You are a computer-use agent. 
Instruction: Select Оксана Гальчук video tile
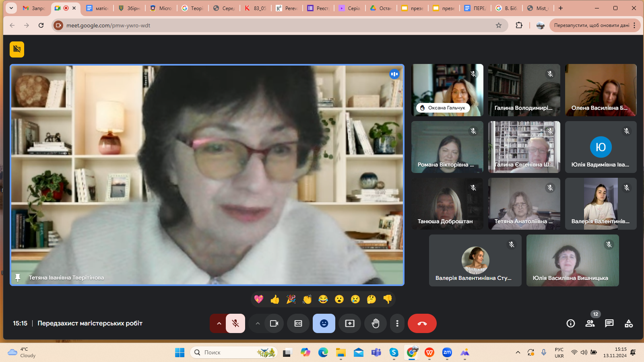point(447,90)
